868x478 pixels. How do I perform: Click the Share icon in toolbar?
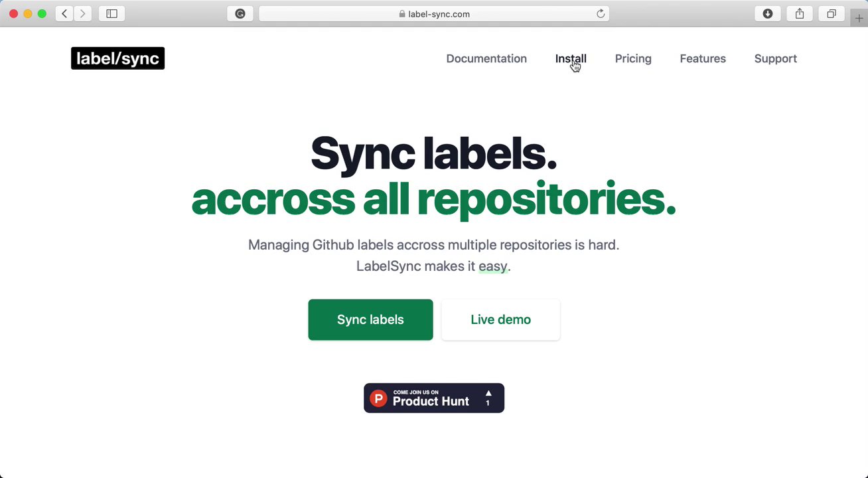pos(800,13)
